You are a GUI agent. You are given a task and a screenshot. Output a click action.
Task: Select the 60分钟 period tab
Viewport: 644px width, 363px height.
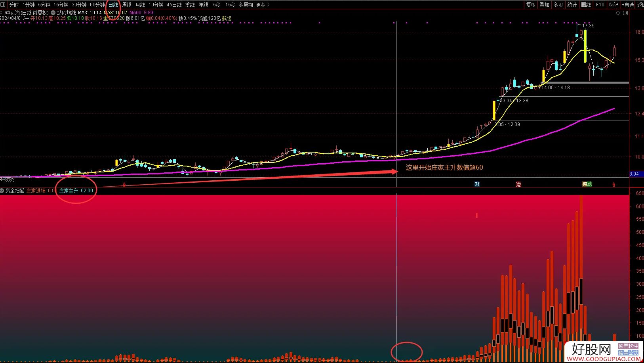97,5
